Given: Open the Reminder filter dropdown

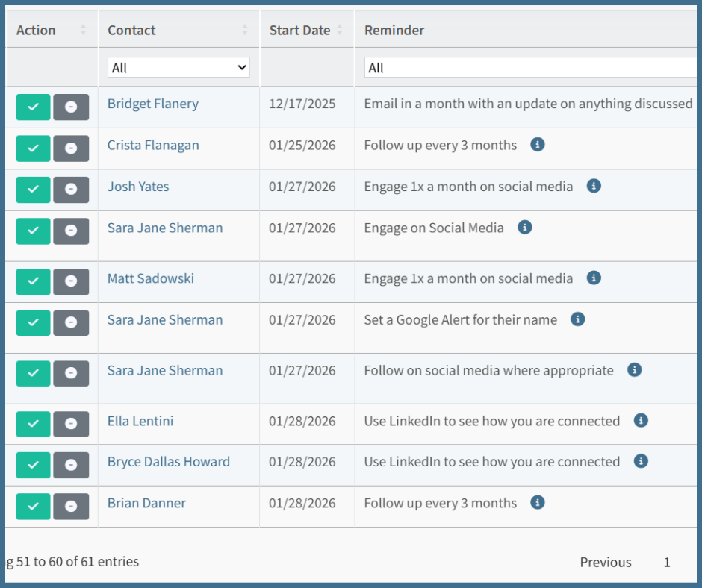Looking at the screenshot, I should pos(530,68).
